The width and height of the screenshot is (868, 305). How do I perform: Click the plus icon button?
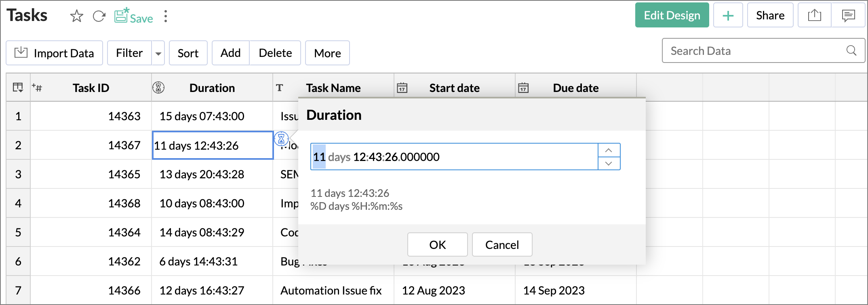click(728, 15)
